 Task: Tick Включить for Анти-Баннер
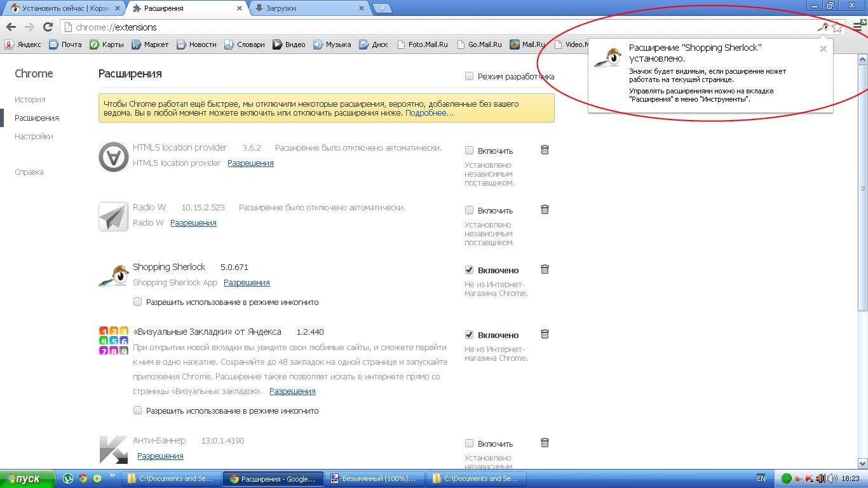[x=469, y=444]
